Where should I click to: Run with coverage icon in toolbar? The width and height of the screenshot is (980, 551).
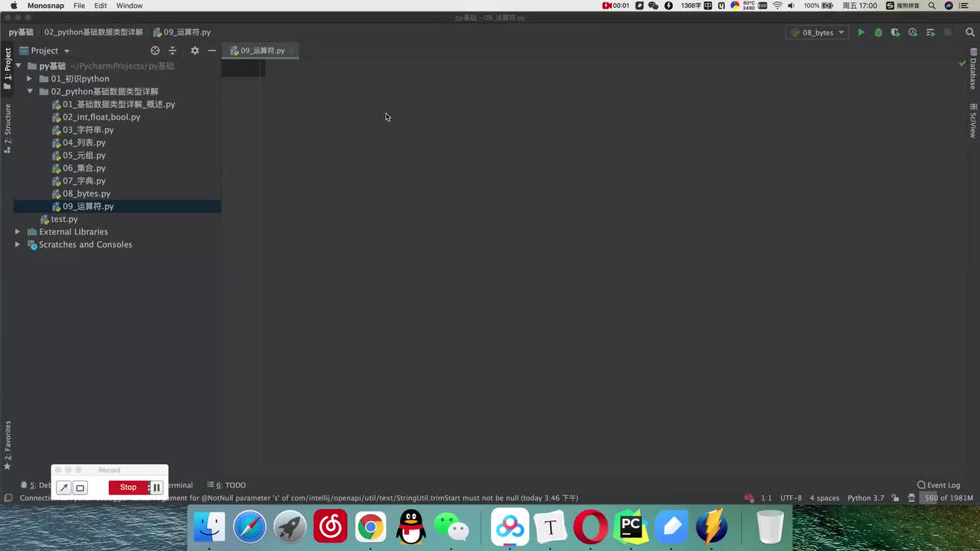pos(895,32)
